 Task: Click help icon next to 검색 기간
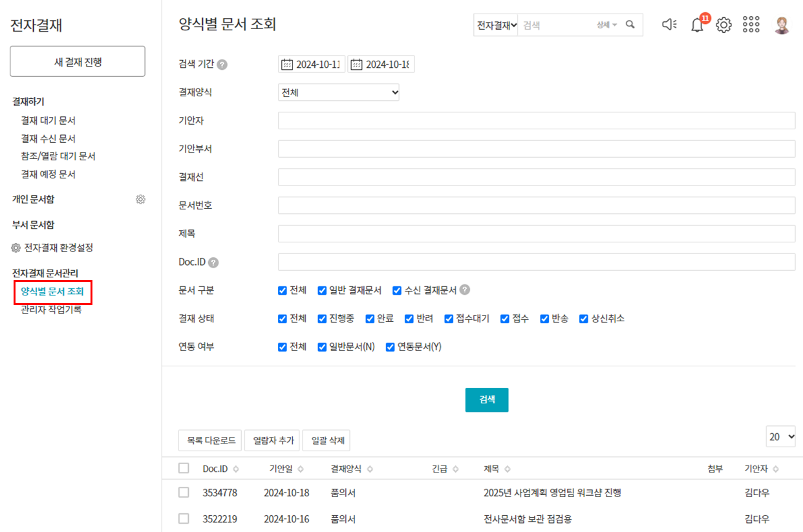pos(222,65)
